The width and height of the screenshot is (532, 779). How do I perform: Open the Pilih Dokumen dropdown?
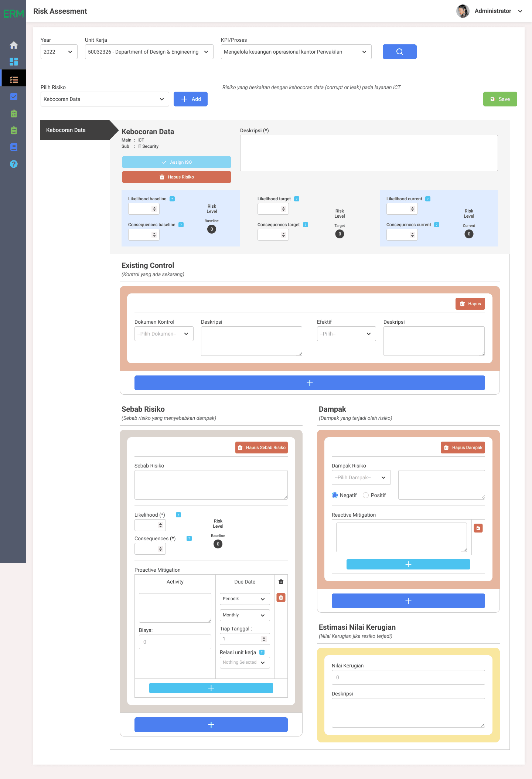164,334
